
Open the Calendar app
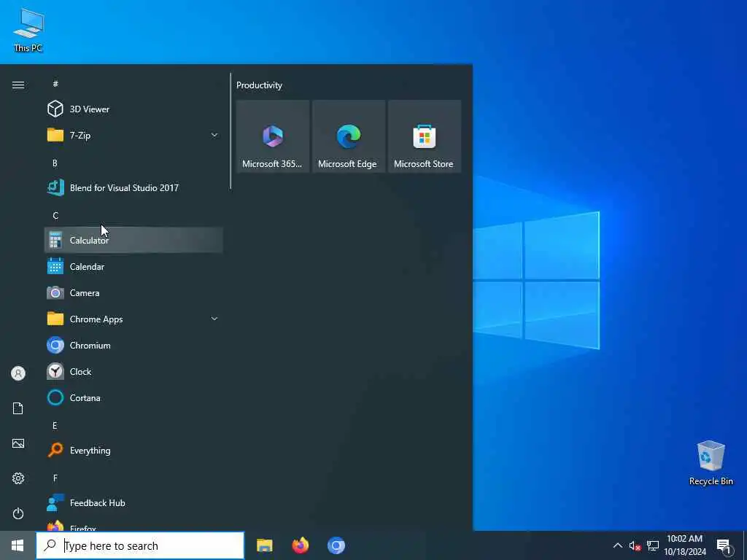point(133,266)
